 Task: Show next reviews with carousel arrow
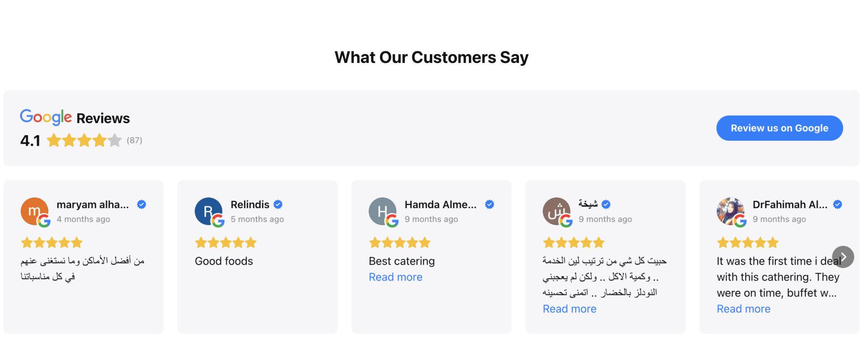tap(843, 257)
